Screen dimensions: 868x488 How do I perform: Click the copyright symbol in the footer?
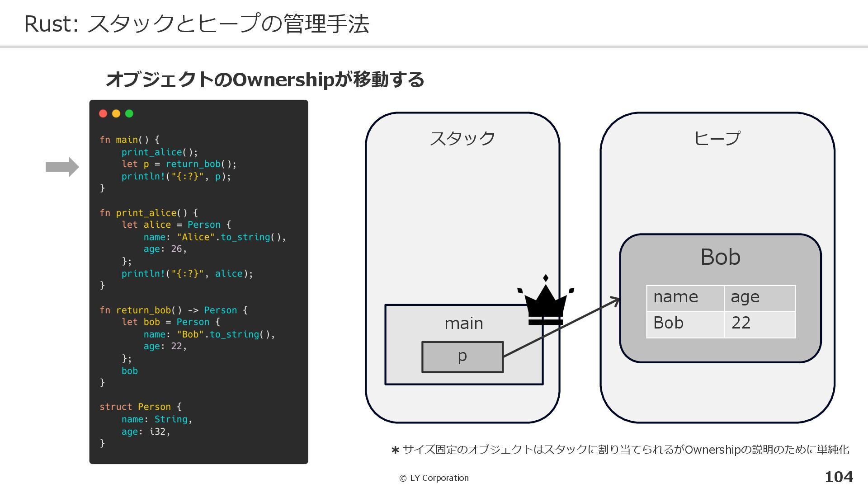tap(403, 478)
